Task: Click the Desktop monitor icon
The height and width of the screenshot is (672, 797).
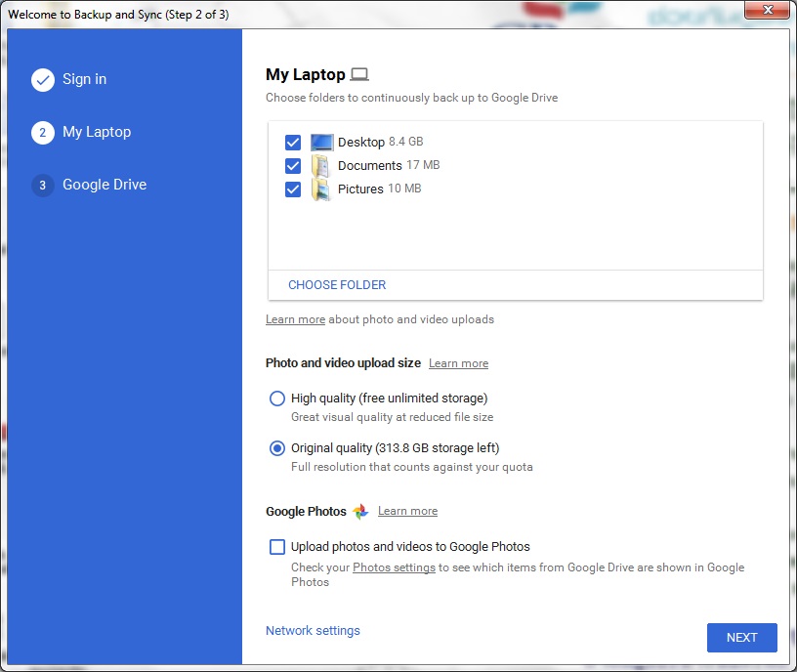Action: point(321,142)
